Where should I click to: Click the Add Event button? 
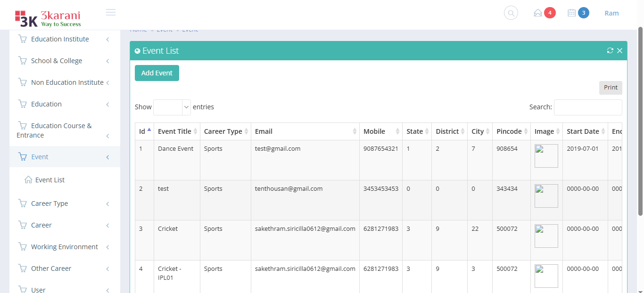click(157, 73)
